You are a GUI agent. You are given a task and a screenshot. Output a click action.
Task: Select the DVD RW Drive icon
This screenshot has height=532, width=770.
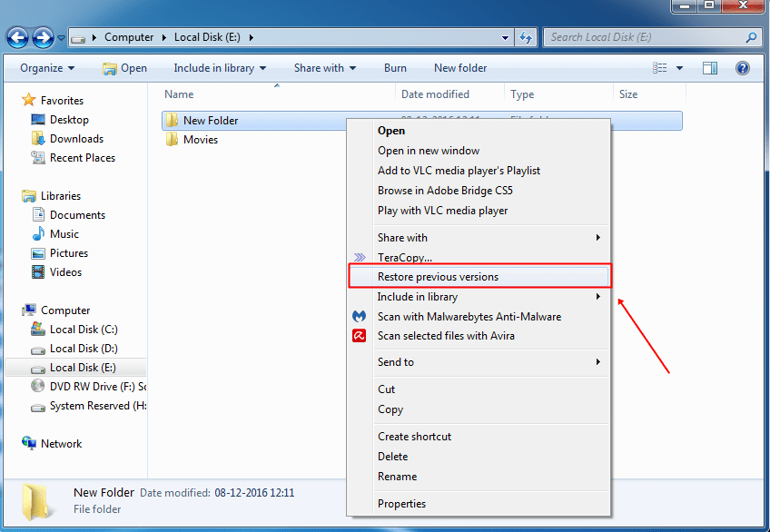[36, 387]
